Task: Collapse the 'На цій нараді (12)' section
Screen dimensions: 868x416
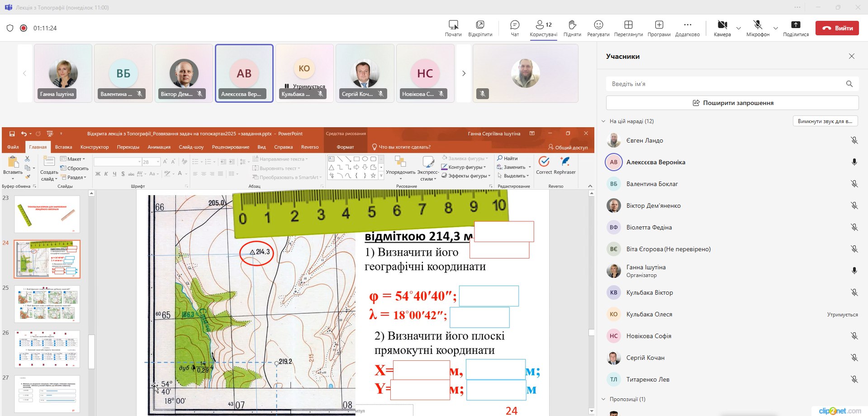Action: (x=603, y=121)
